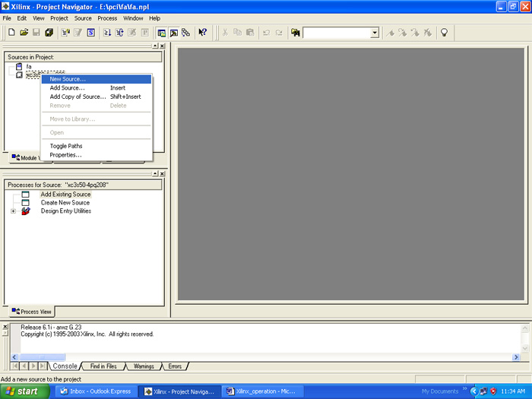Click the console horizontal scrollbar left arrow
Screen dimensions: 532x399
point(14,357)
